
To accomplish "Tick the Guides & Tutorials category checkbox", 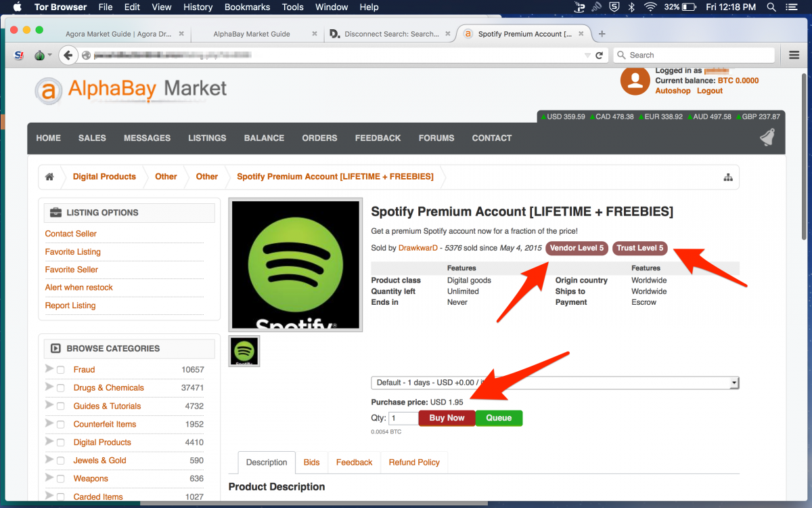I will click(61, 406).
